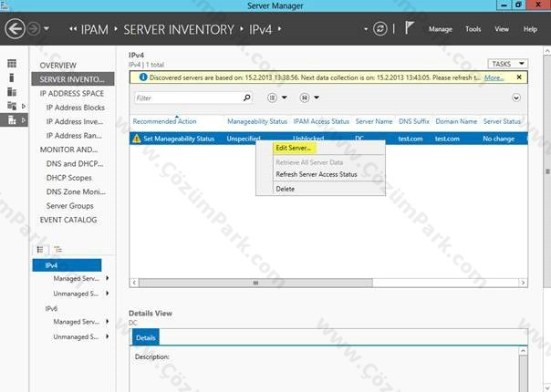The width and height of the screenshot is (551, 392).
Task: Select the Details tab in Details View
Action: pos(145,337)
